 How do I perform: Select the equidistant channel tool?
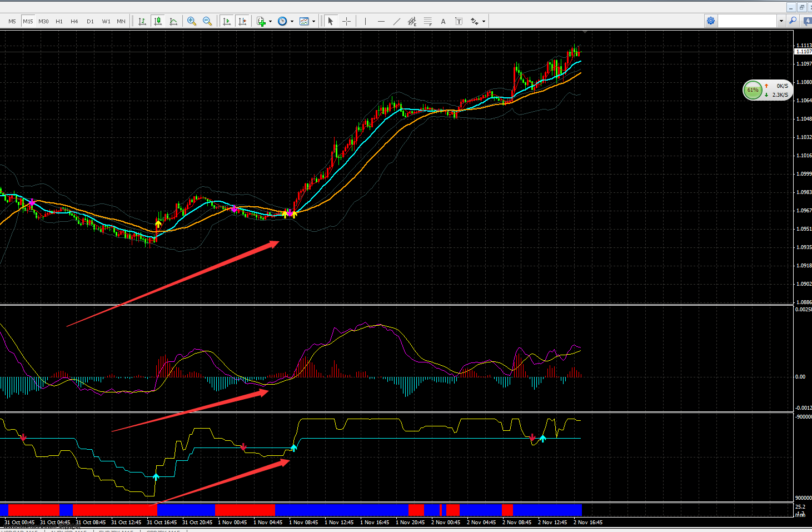coord(412,21)
